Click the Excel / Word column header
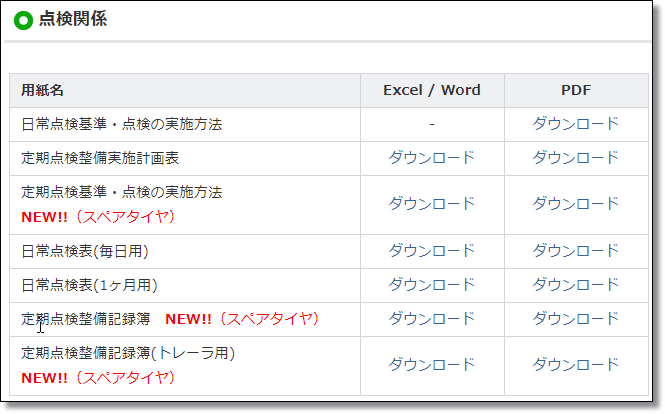This screenshot has width=665, height=414. pos(432,90)
